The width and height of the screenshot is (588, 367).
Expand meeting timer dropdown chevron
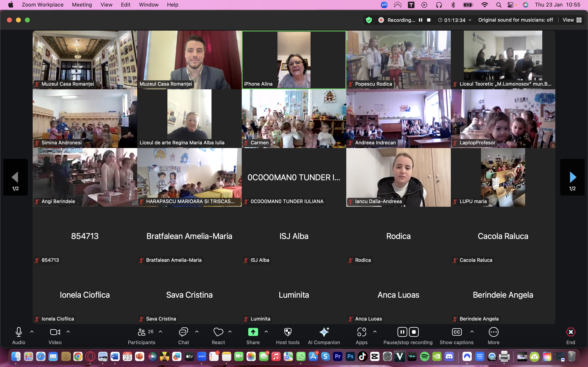click(x=470, y=20)
